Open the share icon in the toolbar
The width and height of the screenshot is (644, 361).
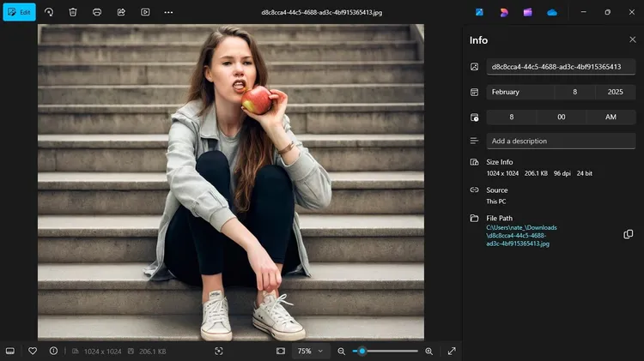coord(121,12)
